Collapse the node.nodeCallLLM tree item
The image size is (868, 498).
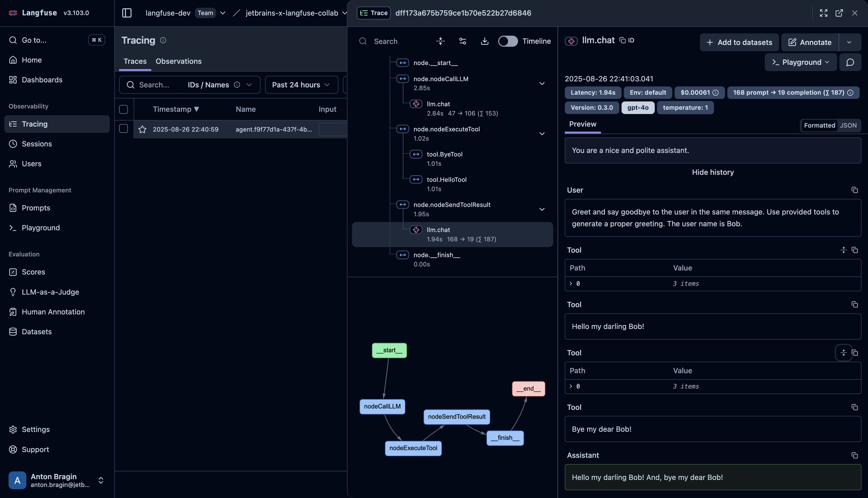[x=542, y=83]
